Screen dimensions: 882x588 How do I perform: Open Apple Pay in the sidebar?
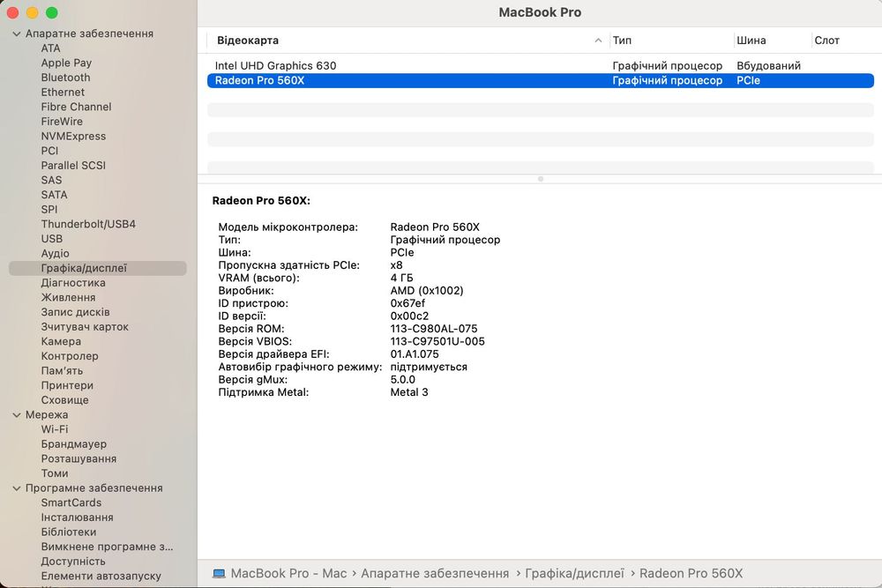coord(66,63)
